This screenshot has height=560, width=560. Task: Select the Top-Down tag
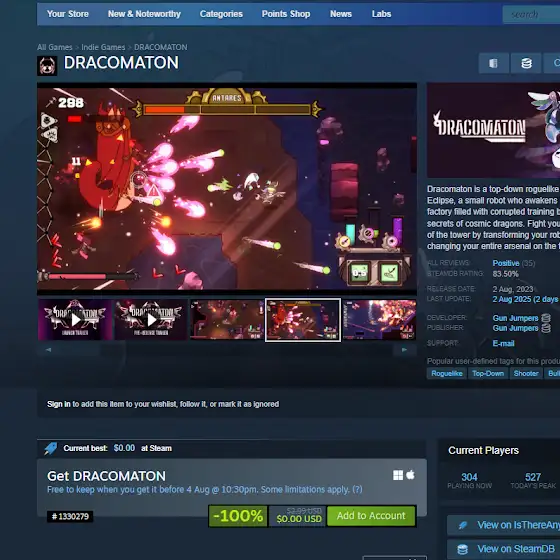coord(488,373)
